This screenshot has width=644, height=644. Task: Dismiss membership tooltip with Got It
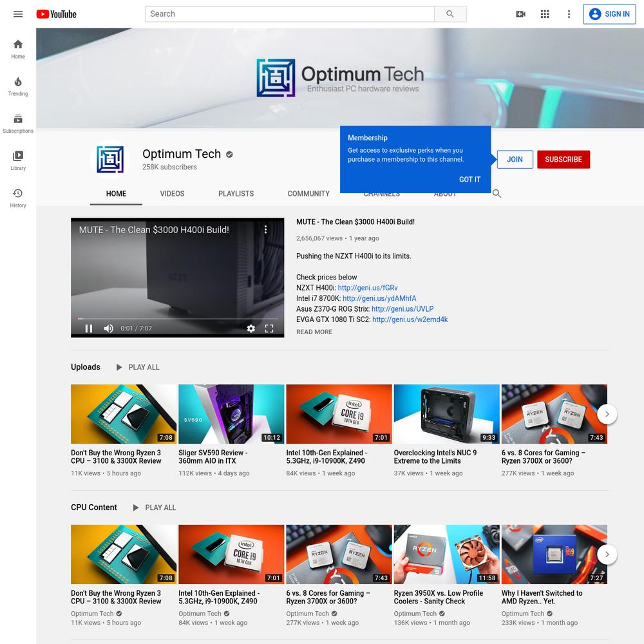tap(469, 180)
